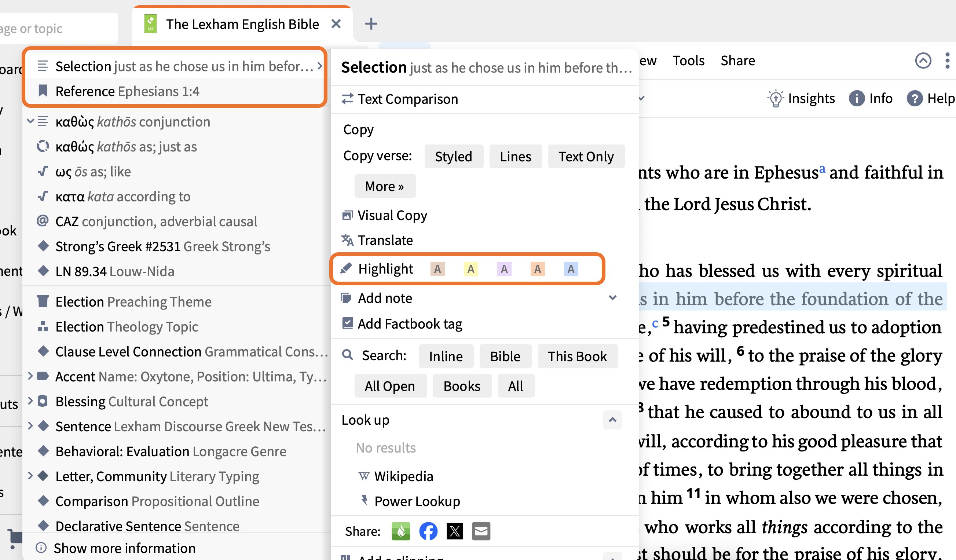Share via Faithlife flame icon
This screenshot has width=956, height=560.
tap(400, 531)
